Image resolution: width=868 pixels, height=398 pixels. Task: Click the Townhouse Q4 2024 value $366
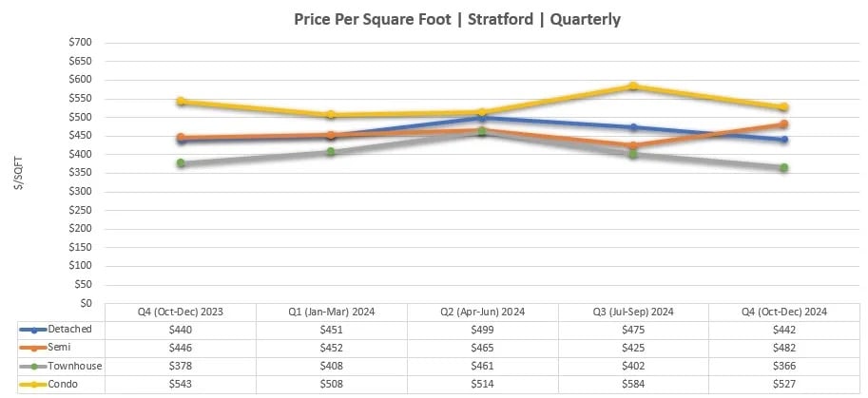(783, 366)
